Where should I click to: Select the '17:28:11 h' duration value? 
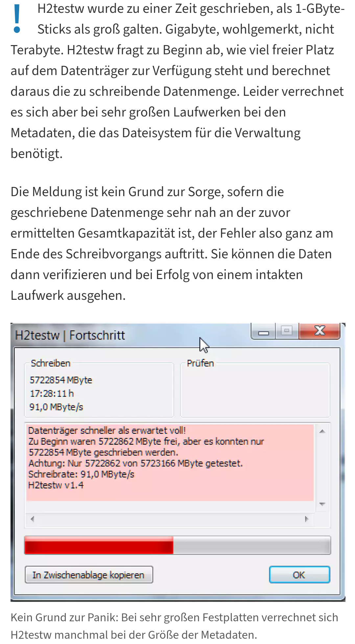point(52,394)
